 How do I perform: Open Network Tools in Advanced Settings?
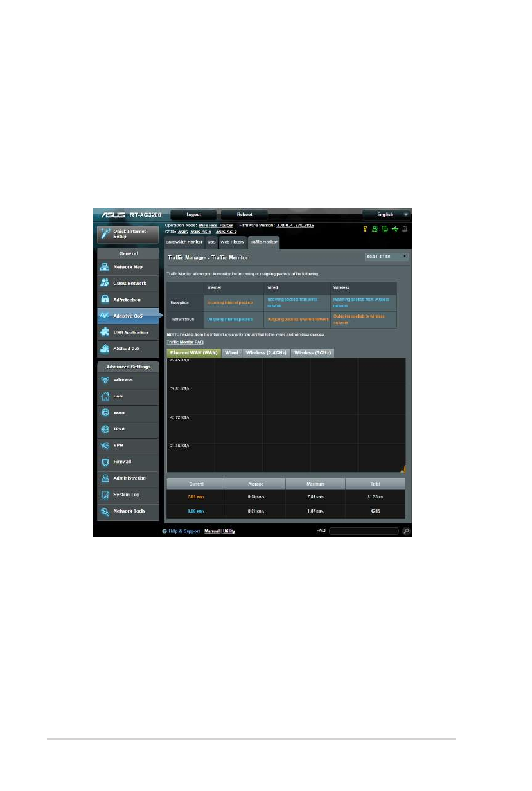point(128,511)
